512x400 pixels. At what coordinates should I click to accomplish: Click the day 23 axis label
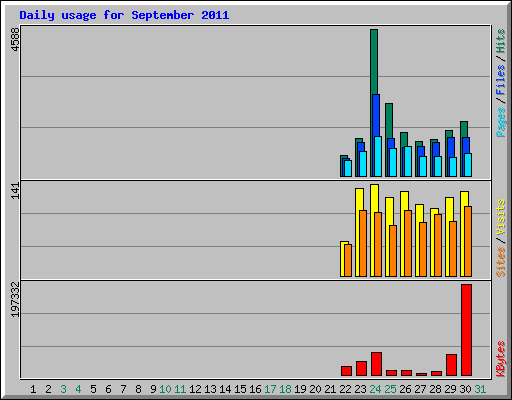point(360,389)
